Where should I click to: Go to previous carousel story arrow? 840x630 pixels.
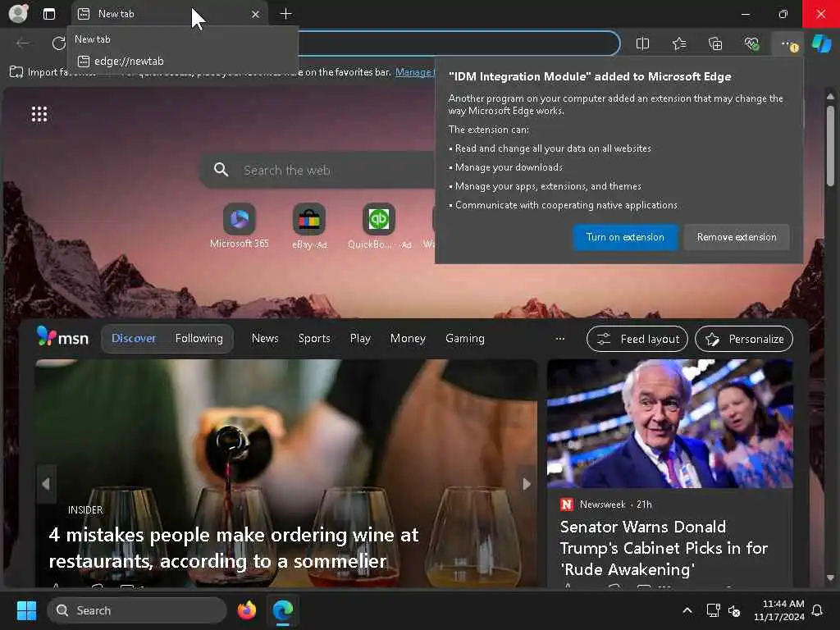click(x=46, y=484)
